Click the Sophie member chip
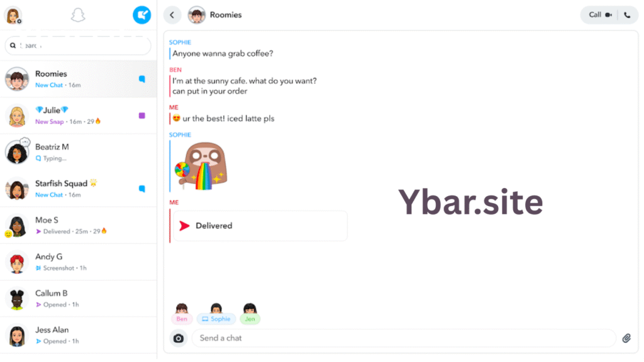The image size is (644, 362). (x=216, y=319)
